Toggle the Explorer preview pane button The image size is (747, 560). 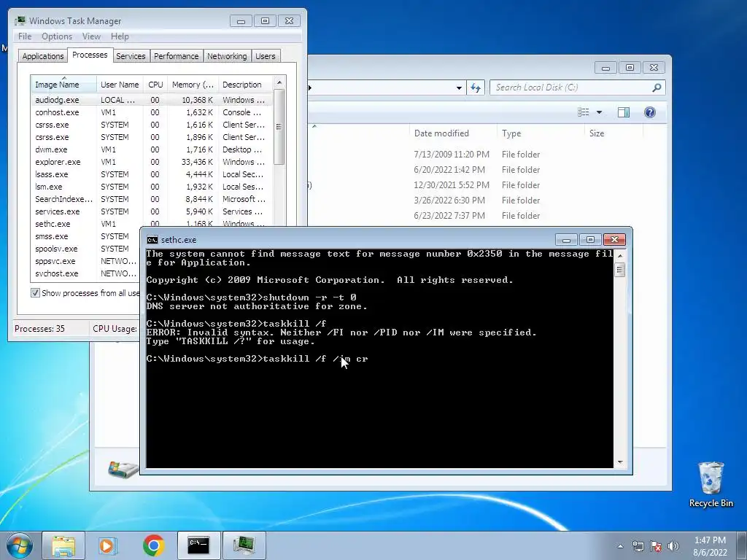[x=624, y=112]
